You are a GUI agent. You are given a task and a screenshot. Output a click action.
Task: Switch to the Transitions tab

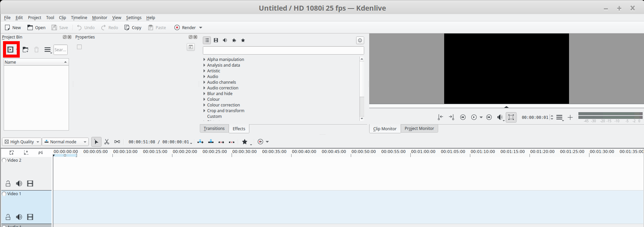click(214, 129)
